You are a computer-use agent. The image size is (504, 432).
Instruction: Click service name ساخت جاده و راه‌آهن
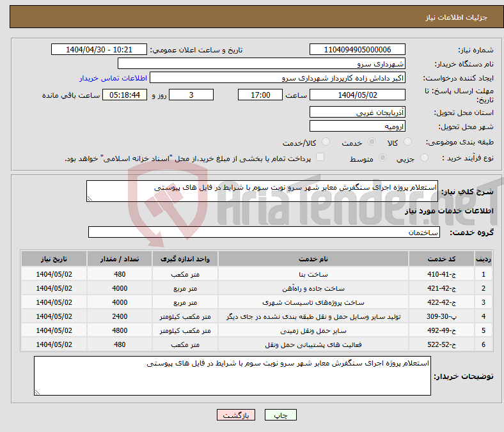coord(313,288)
